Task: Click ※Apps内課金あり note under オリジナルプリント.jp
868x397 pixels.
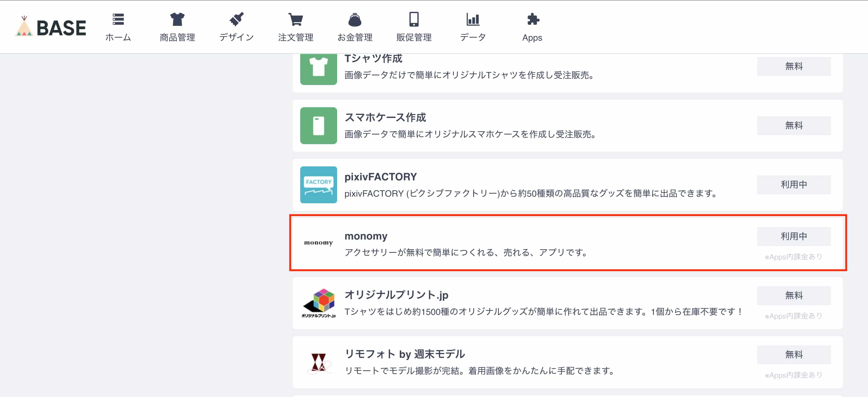Action: (x=794, y=316)
